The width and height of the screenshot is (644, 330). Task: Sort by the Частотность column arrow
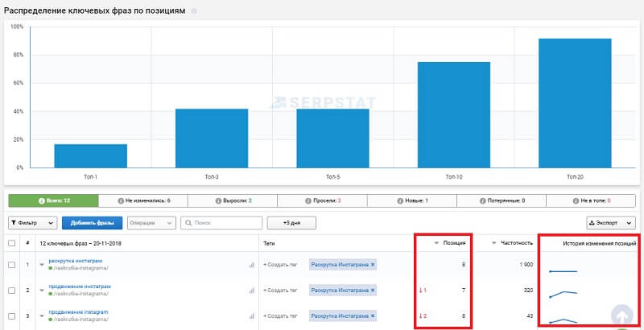[492, 242]
